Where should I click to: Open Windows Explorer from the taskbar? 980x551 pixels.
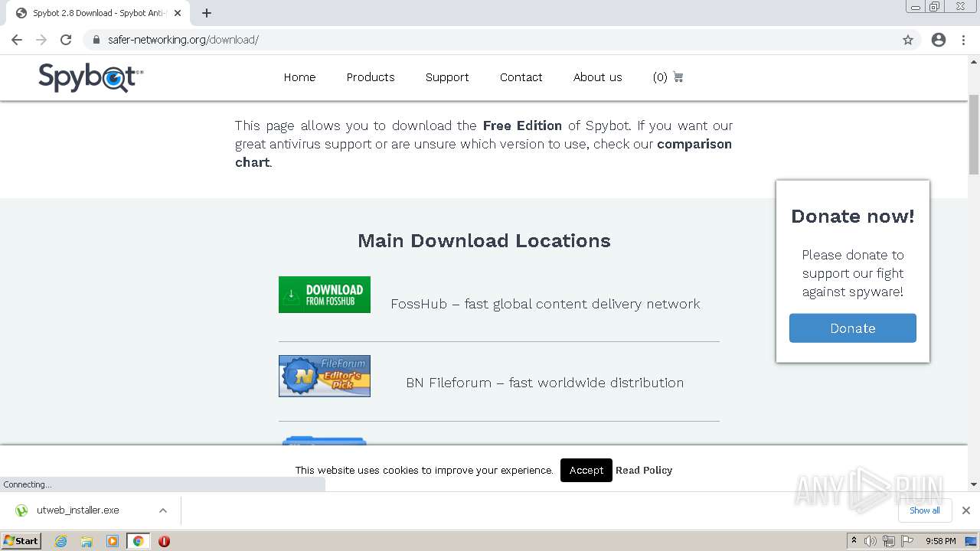(87, 541)
